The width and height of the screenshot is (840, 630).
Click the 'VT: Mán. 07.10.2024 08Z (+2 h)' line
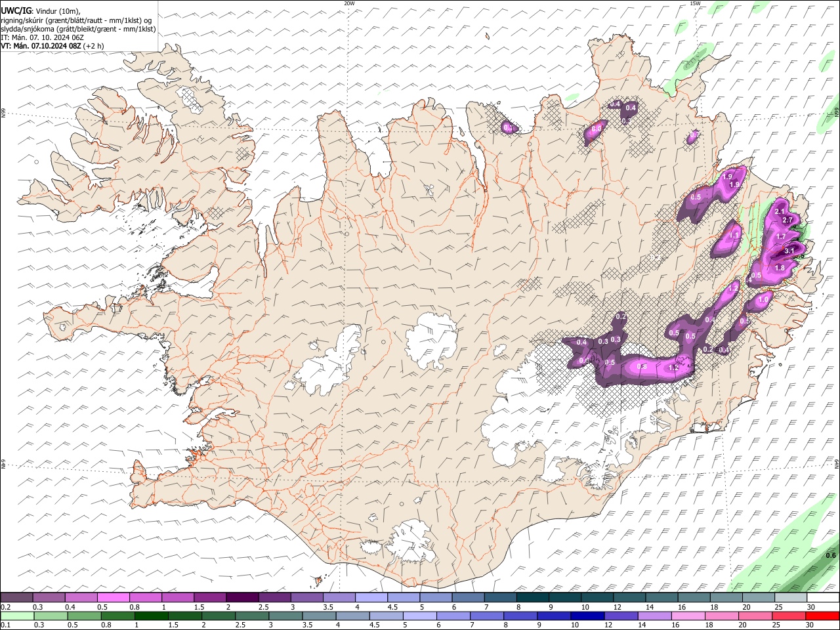click(x=52, y=46)
